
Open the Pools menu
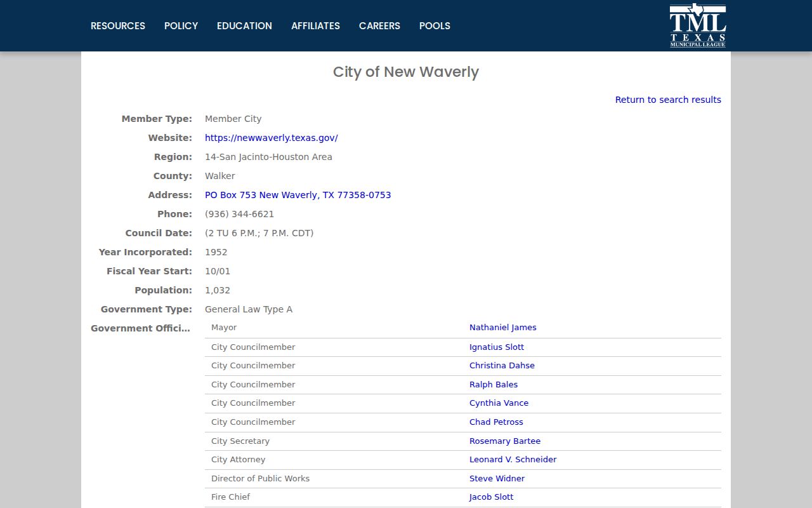[435, 26]
